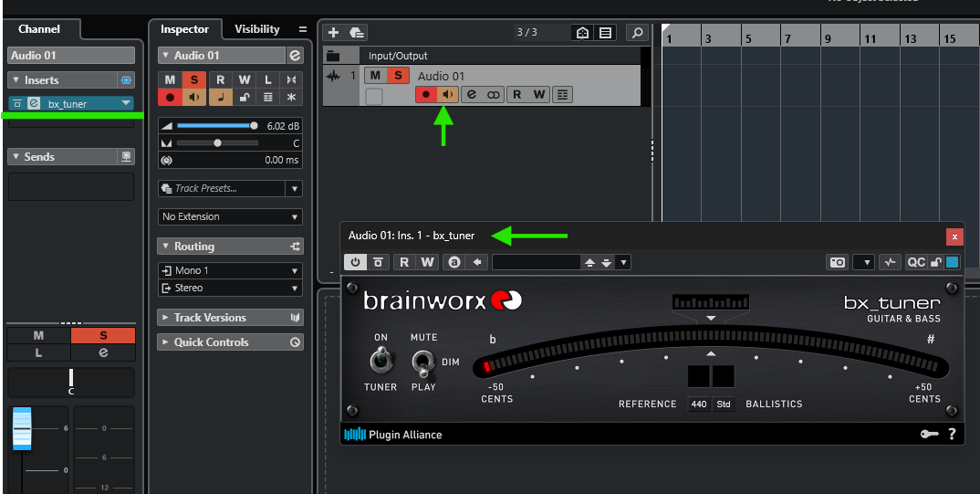This screenshot has height=494, width=980.
Task: Toggle plugin power bypass button
Action: coord(355,262)
